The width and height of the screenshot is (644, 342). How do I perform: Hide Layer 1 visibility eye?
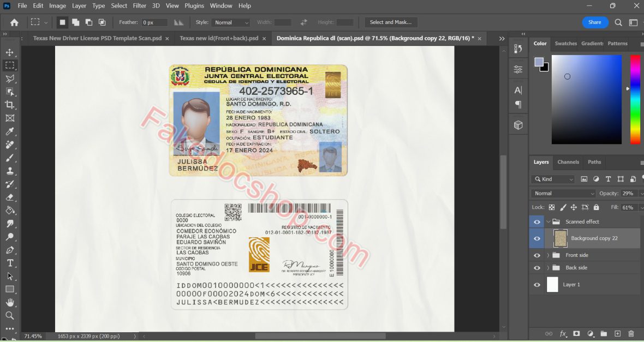click(x=537, y=285)
